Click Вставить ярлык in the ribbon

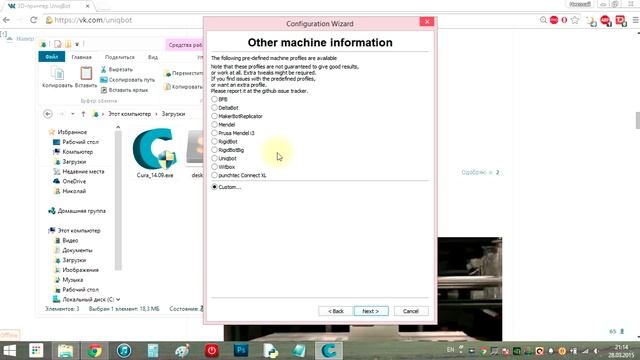click(x=124, y=90)
